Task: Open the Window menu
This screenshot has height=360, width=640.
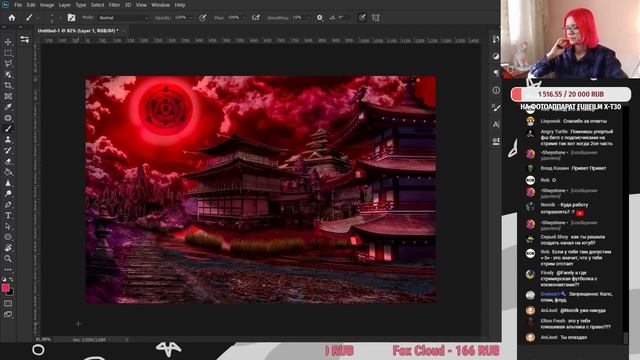Action: tap(160, 5)
